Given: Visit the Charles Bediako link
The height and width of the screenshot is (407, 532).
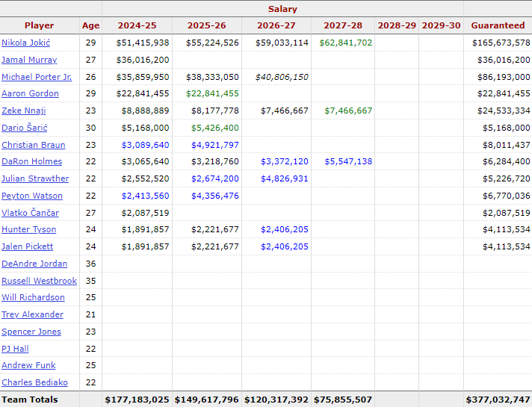Looking at the screenshot, I should (x=34, y=382).
